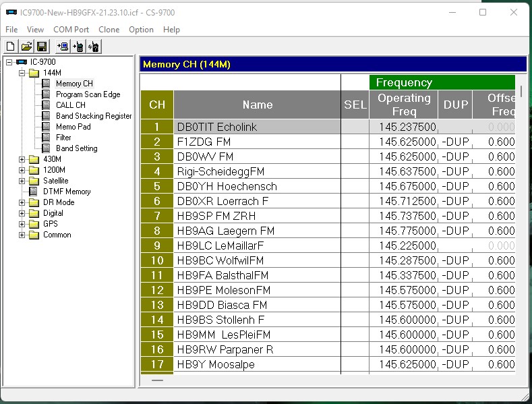This screenshot has height=404, width=532.
Task: Click frequency 145.712500 for DB0XR Loerrach
Action: click(x=404, y=201)
